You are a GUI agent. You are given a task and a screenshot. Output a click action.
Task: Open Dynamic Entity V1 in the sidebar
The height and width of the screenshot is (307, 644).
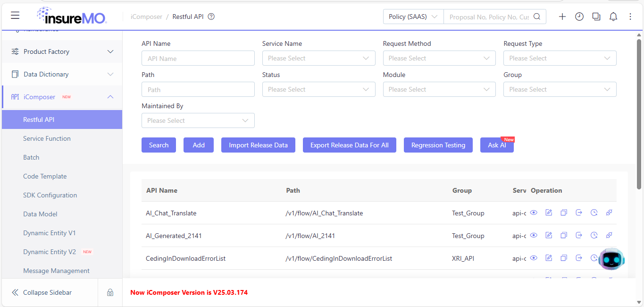point(62,233)
